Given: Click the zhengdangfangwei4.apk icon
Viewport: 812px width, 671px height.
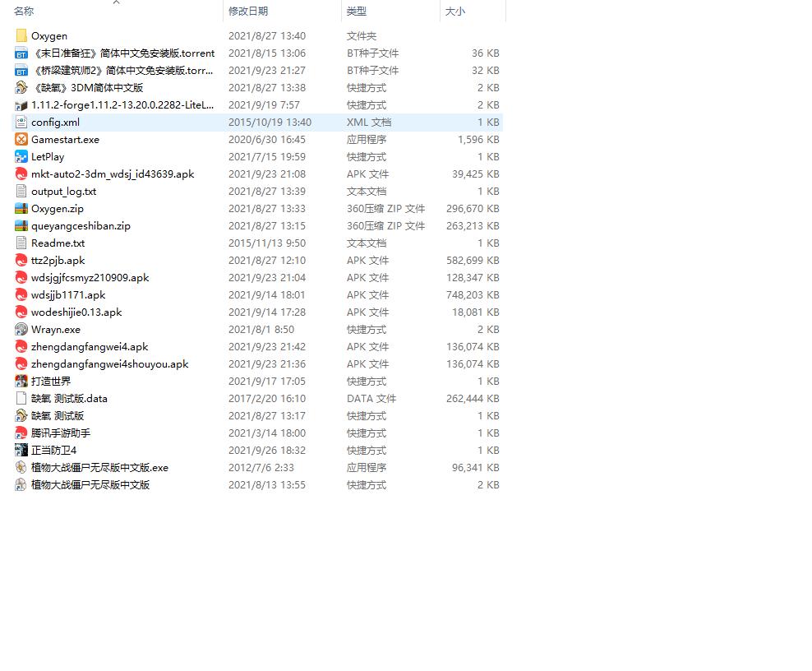Looking at the screenshot, I should click(x=21, y=347).
